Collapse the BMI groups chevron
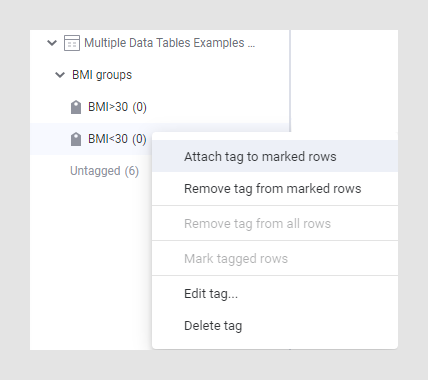Viewport: 428px width, 380px height. coord(60,75)
